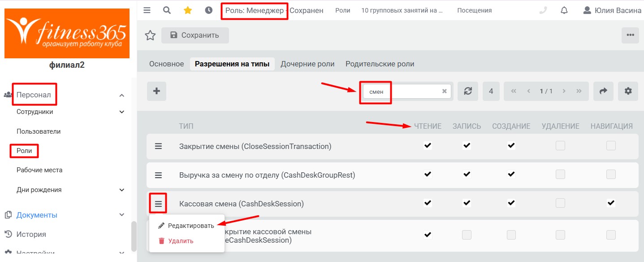
Task: Add a new type permission with plus
Action: pyautogui.click(x=156, y=91)
